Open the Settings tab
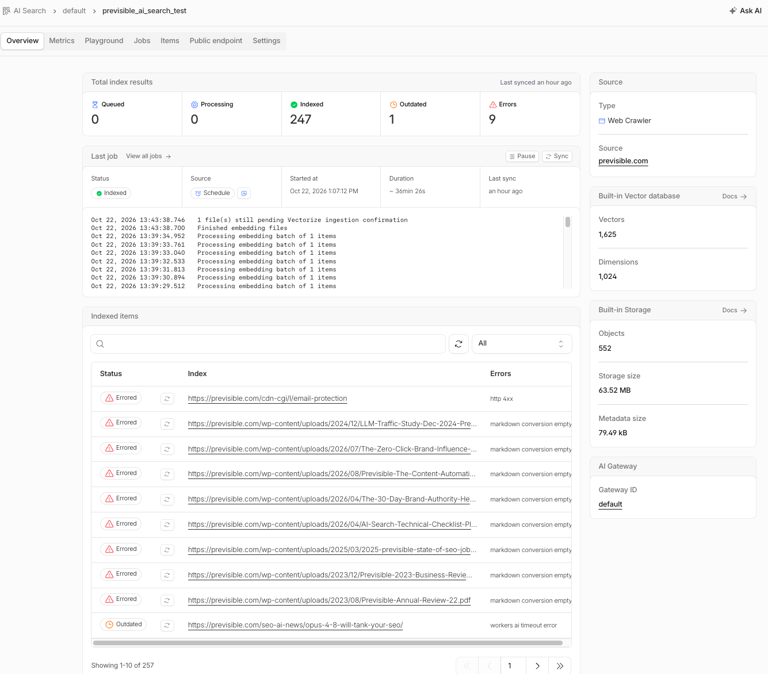 click(x=266, y=41)
